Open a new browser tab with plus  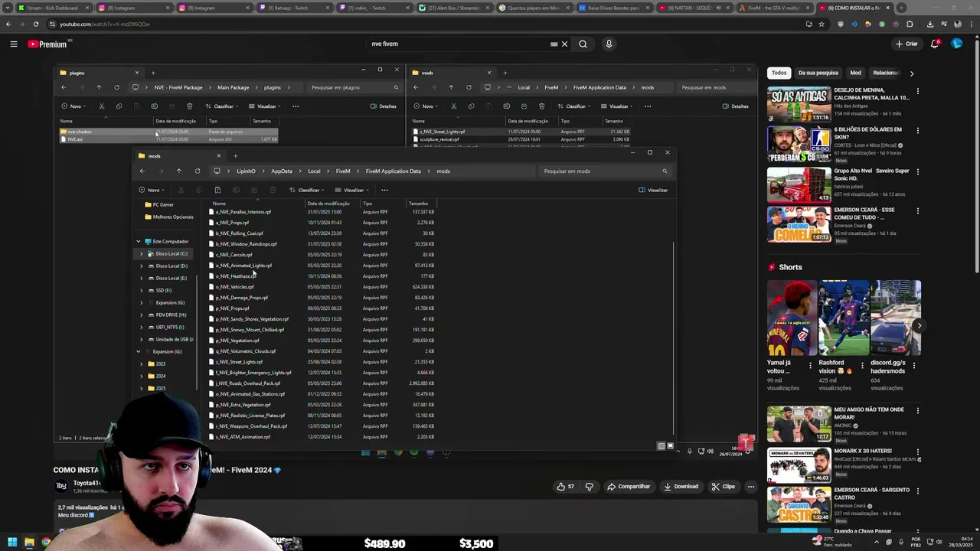click(x=901, y=8)
